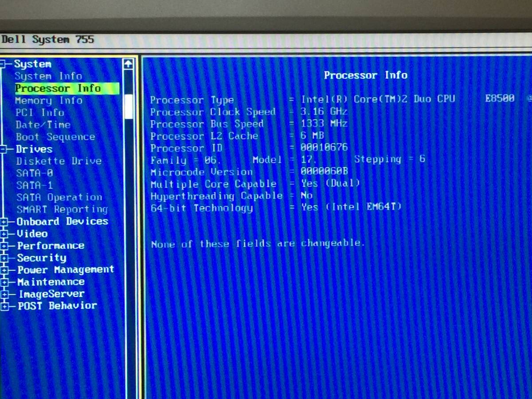Expand the Power Management node
Image resolution: width=532 pixels, height=399 pixels.
(x=4, y=270)
